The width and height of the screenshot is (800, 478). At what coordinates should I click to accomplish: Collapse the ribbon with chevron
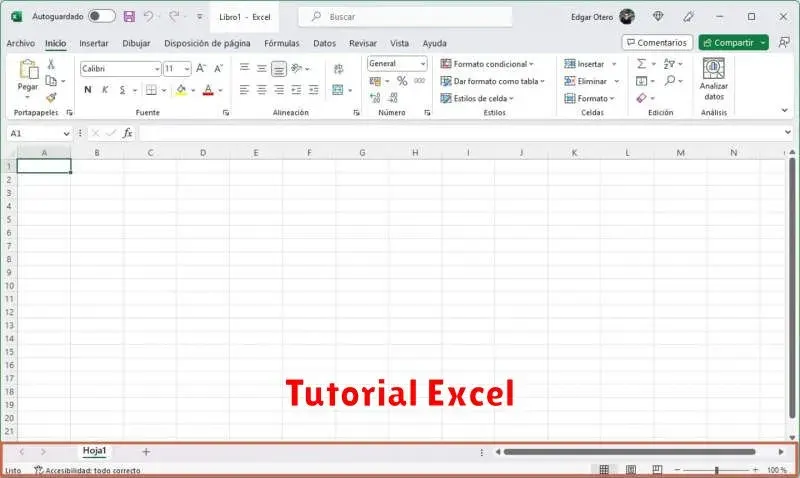coord(785,110)
